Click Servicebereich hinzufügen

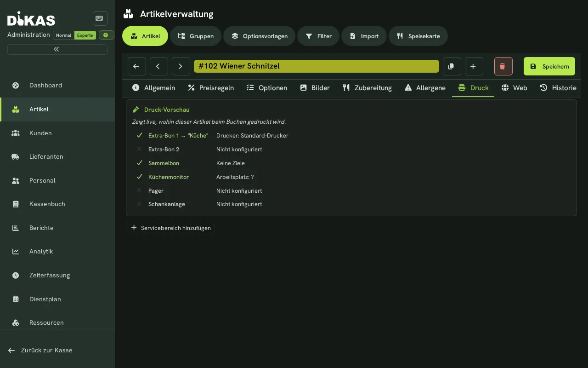[170, 228]
